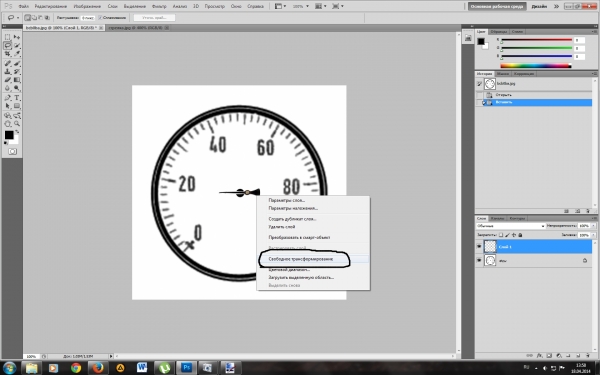
Task: Select the History Brush tool
Action: [x=17, y=72]
